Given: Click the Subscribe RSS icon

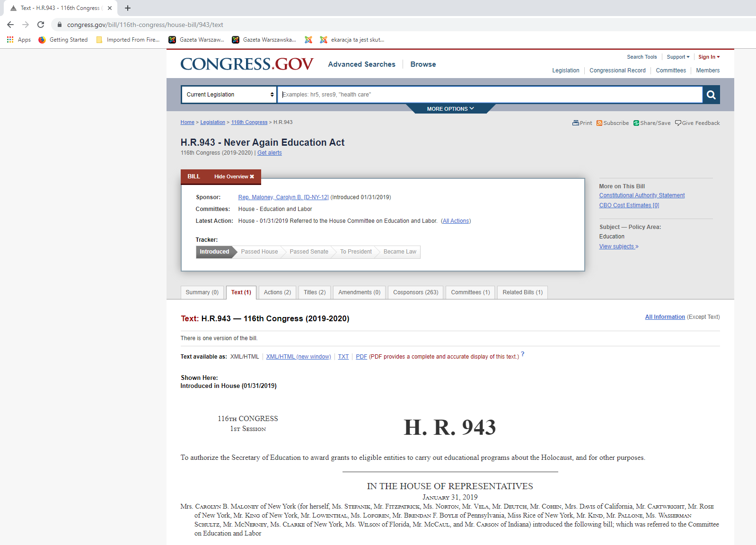Looking at the screenshot, I should (x=599, y=123).
